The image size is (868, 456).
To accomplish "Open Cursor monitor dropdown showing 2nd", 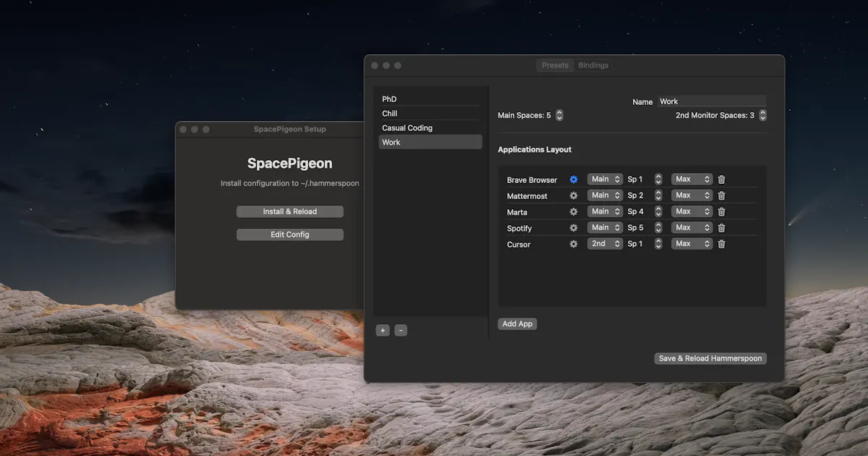I will point(605,244).
